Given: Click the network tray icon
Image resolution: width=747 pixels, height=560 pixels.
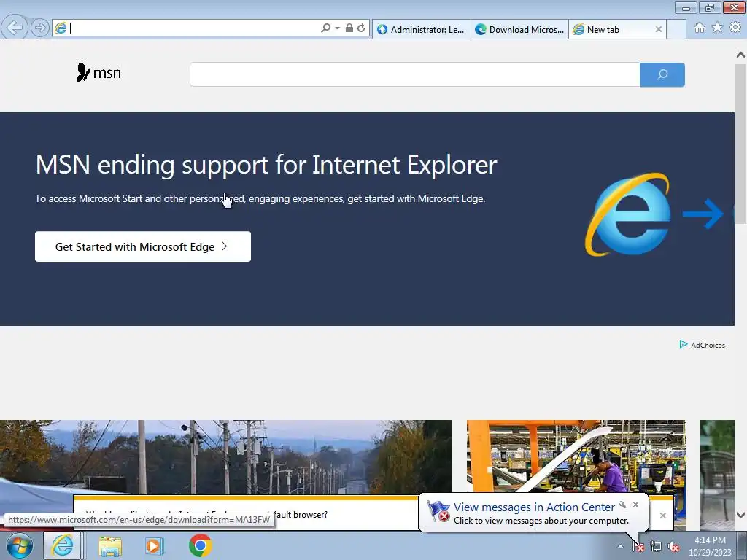Looking at the screenshot, I should 656,547.
